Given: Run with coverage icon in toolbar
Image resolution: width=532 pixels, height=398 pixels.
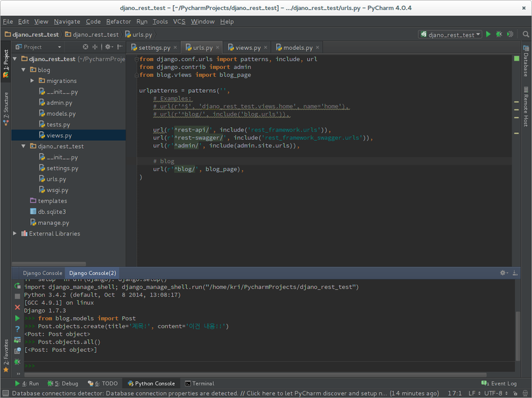Looking at the screenshot, I should (x=510, y=34).
